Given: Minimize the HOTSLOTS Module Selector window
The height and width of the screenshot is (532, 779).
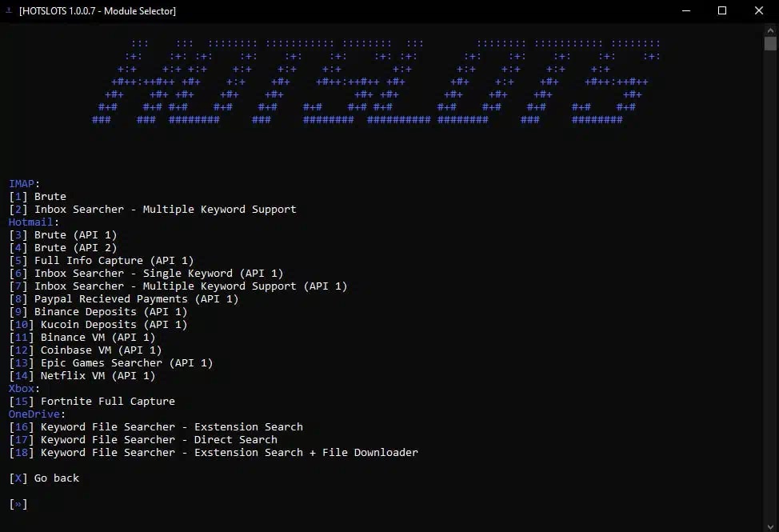Looking at the screenshot, I should coord(686,10).
